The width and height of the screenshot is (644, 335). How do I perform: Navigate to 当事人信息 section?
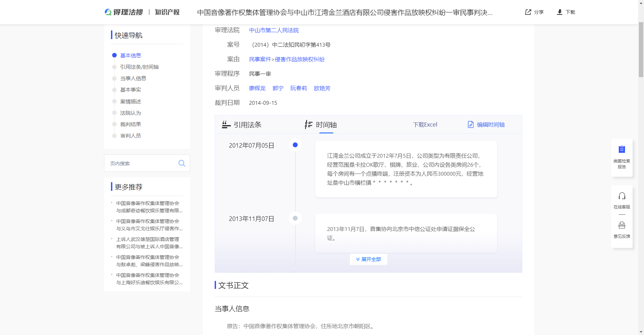[x=133, y=78]
